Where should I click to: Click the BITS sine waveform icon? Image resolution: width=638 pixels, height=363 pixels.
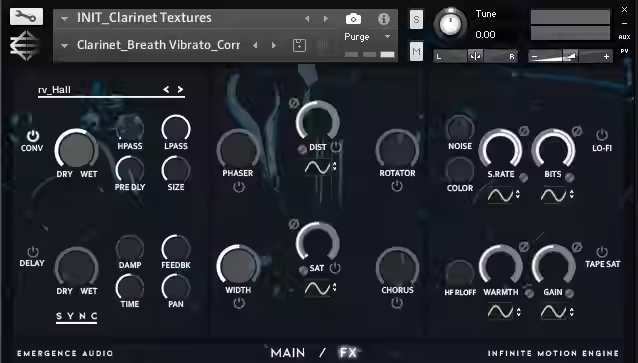point(554,195)
